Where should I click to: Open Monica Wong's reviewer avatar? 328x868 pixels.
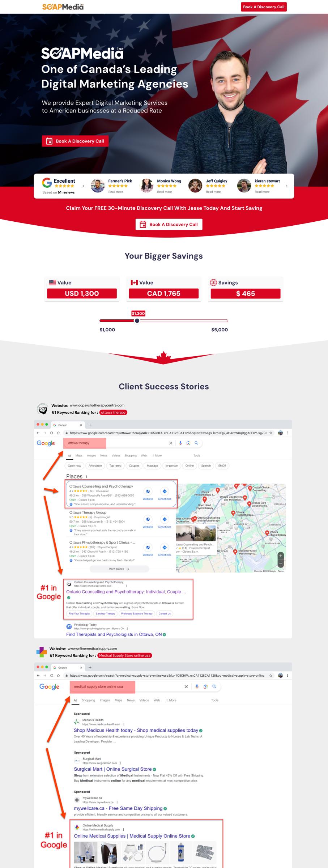tap(146, 186)
